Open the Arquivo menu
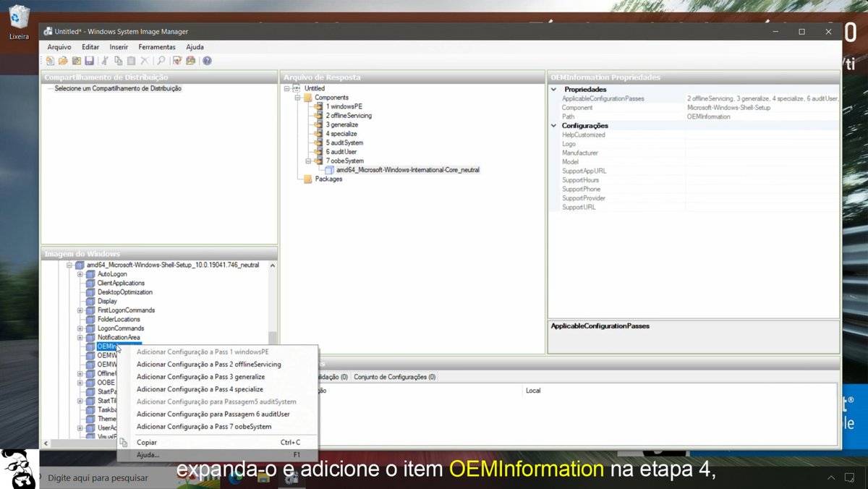 click(x=59, y=47)
